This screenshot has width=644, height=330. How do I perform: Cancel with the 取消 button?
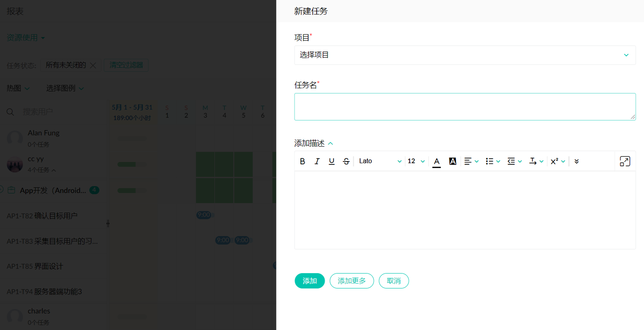pos(394,281)
